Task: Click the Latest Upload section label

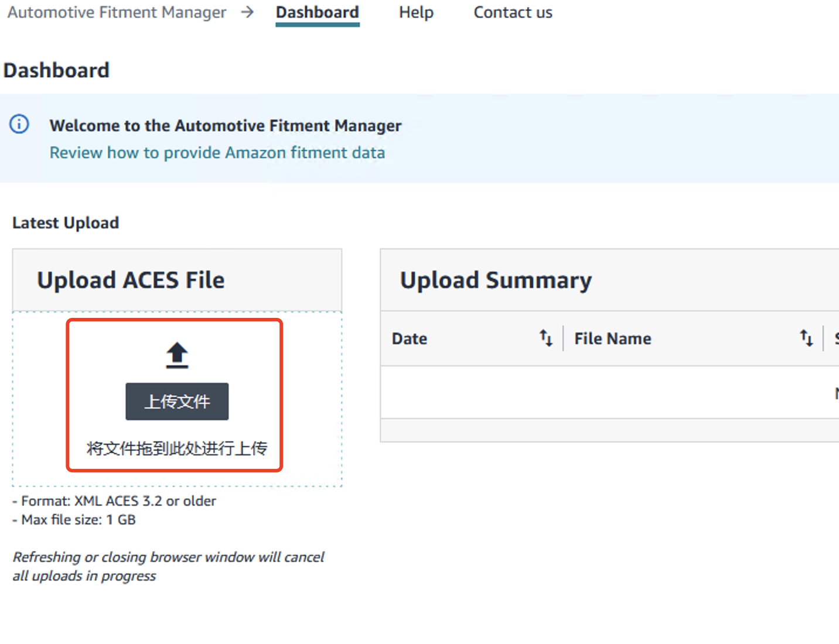Action: [66, 223]
